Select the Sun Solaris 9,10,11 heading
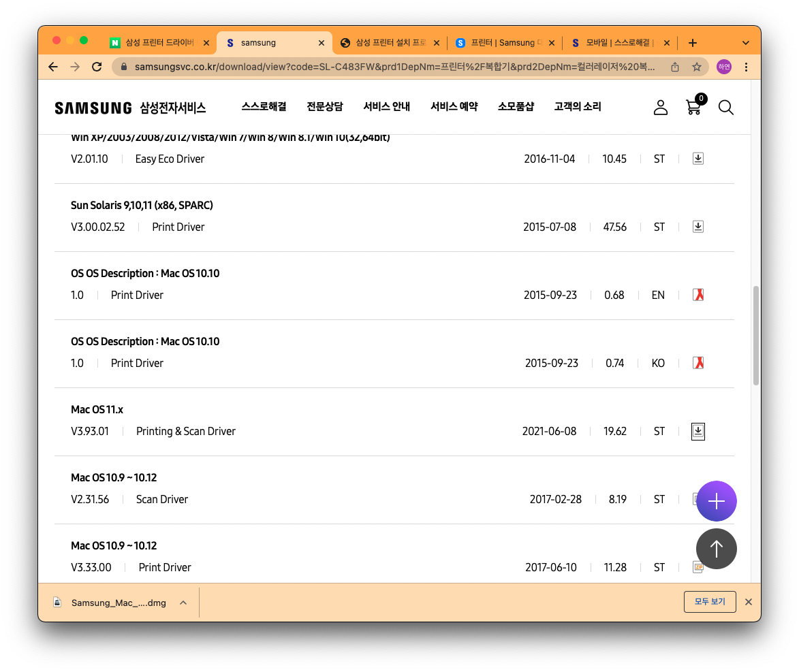Screen dimensions: 799x672 142,205
